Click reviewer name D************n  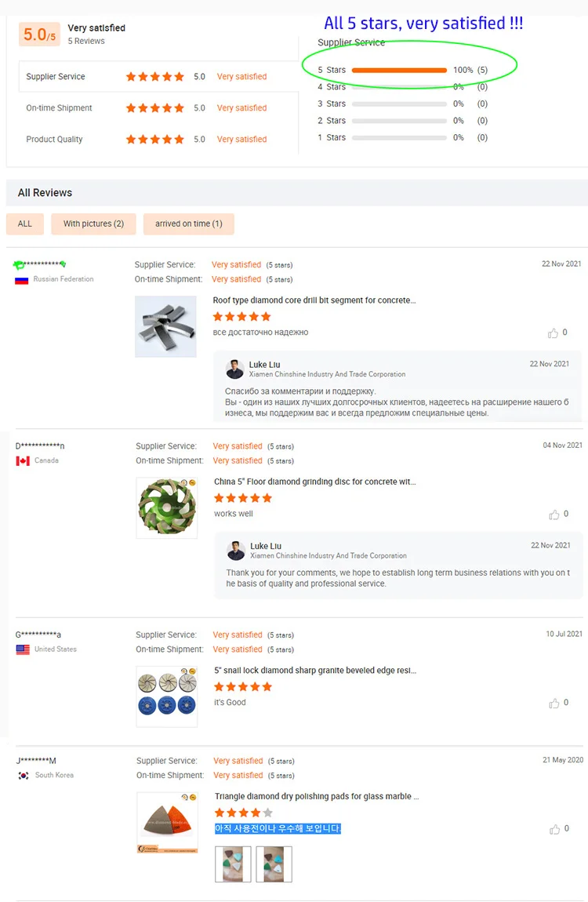click(40, 446)
